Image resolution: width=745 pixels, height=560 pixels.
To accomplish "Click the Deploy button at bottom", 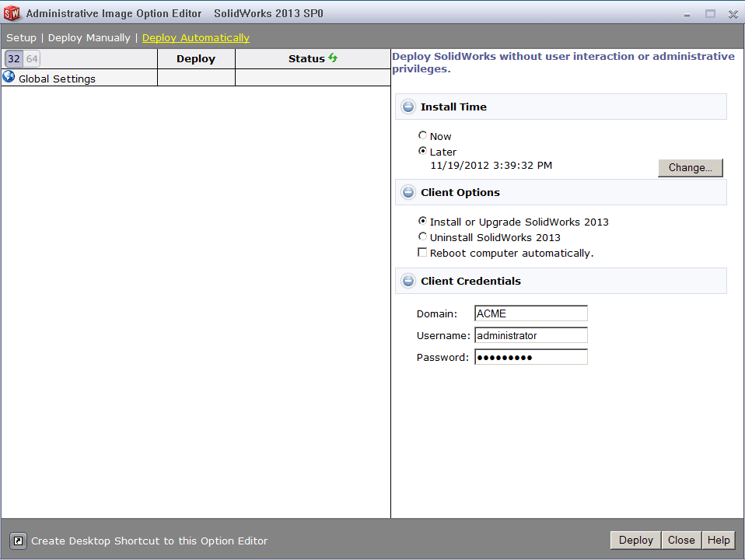I will 635,541.
